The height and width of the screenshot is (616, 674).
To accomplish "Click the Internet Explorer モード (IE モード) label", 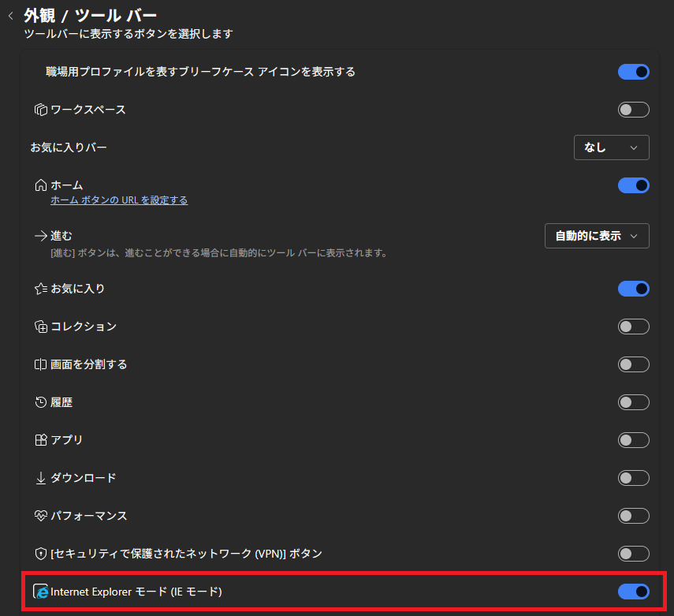I will coord(136,592).
